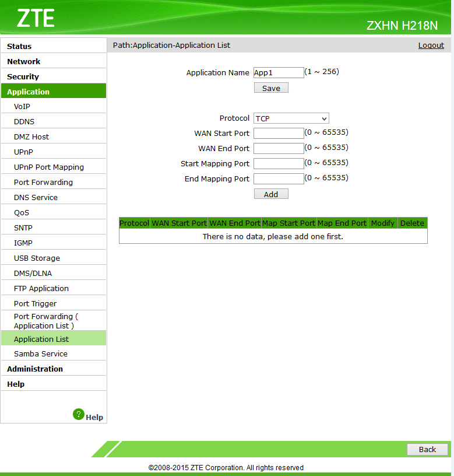The height and width of the screenshot is (476, 454).
Task: Click the Path:Application-Application List breadcrumb
Action: coord(171,45)
